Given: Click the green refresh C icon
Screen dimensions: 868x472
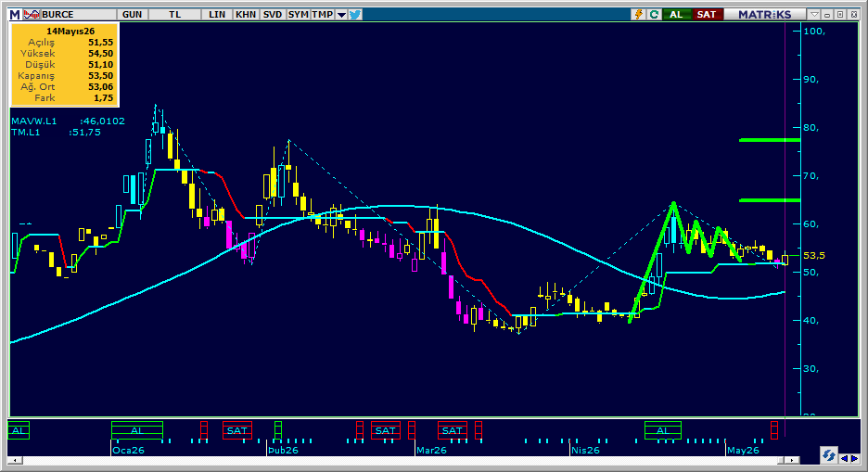Looking at the screenshot, I should pos(655,15).
